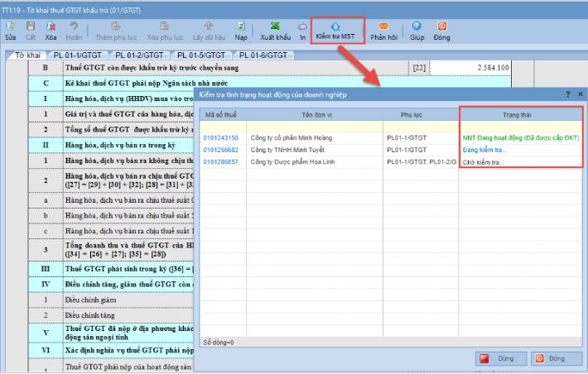Click the Đóng toolbar icon
The image size is (588, 374).
(x=441, y=31)
